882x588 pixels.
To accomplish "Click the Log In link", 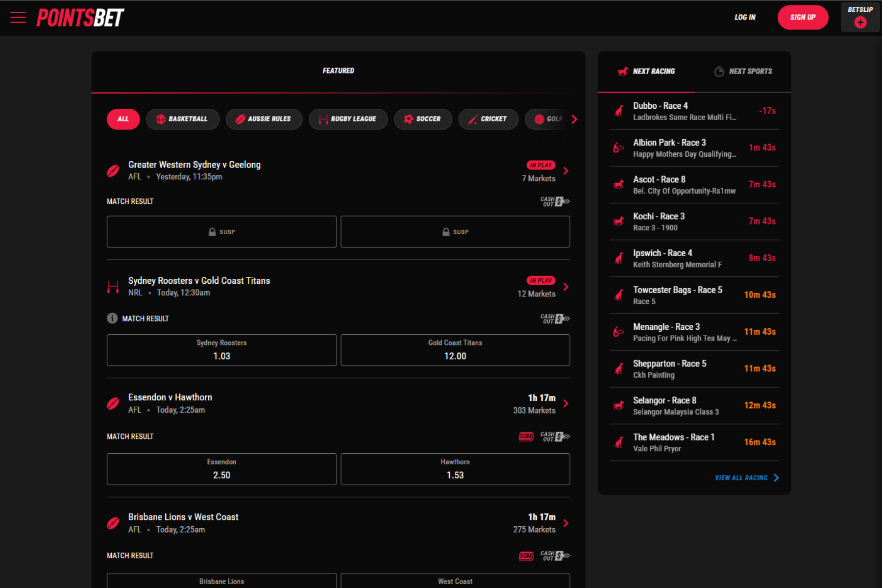I will [745, 17].
